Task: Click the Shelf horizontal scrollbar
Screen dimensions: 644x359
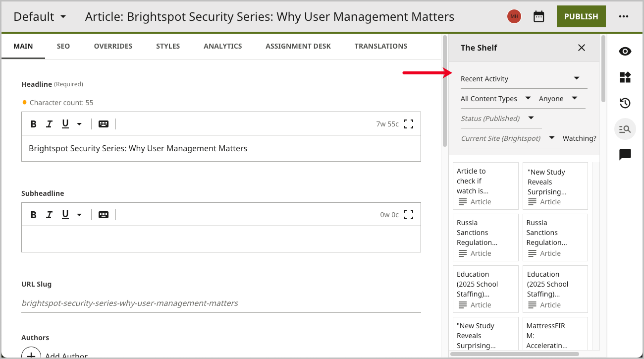Action: coord(514,354)
